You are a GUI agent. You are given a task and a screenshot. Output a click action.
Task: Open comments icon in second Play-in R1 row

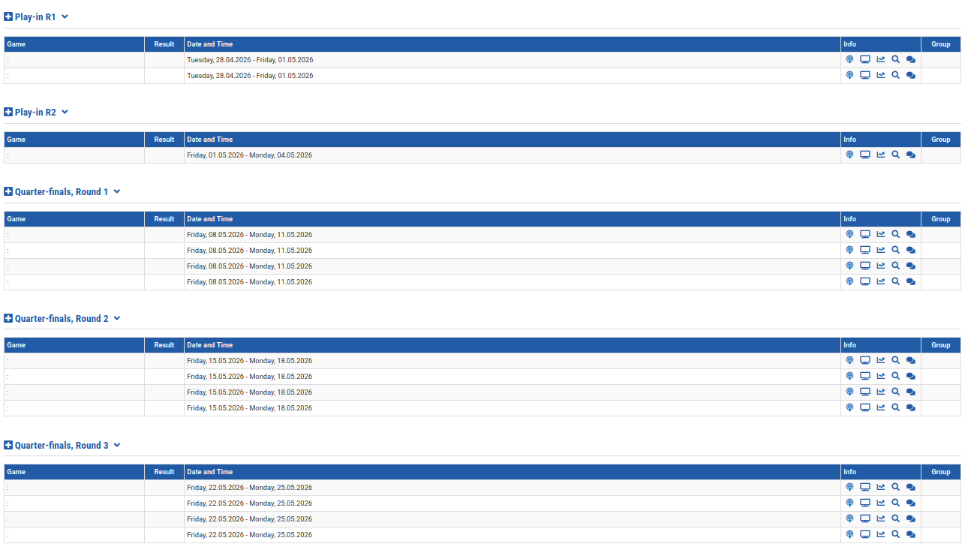(910, 76)
